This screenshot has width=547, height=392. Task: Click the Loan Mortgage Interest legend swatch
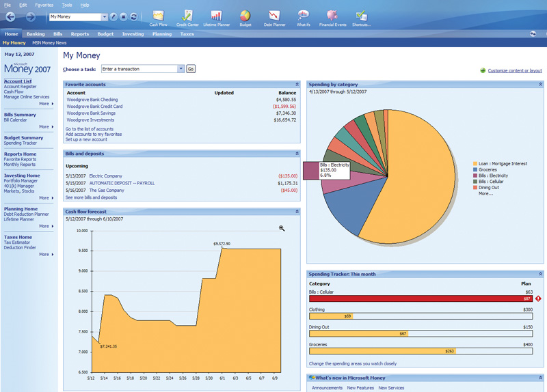(475, 163)
